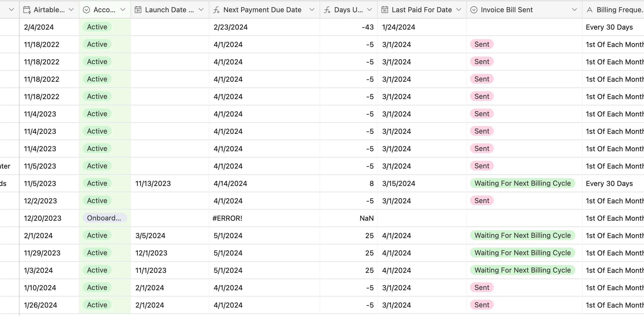
Task: Open the Invoice Bill Sent column dropdown
Action: coord(574,10)
